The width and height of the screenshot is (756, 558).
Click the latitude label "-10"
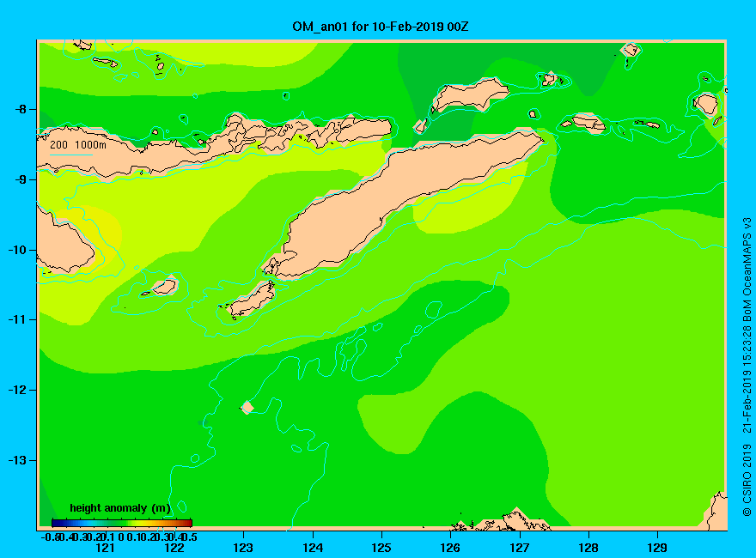click(17, 250)
